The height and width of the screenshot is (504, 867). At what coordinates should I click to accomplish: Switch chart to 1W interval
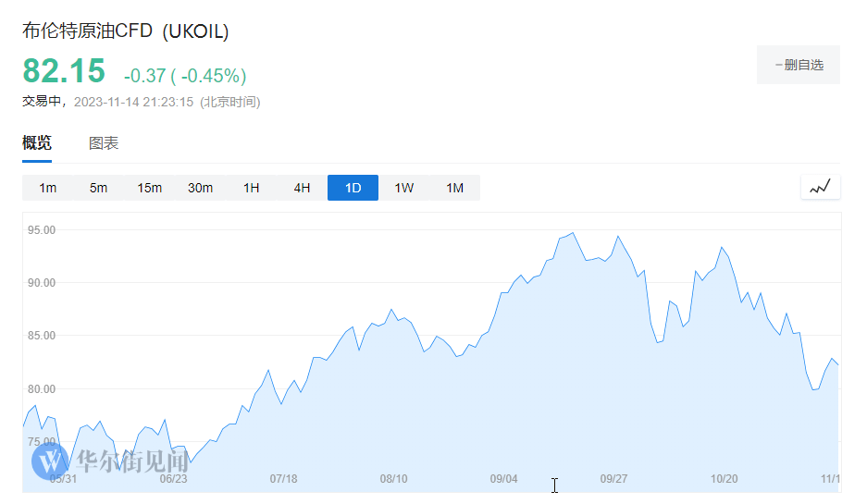click(403, 188)
